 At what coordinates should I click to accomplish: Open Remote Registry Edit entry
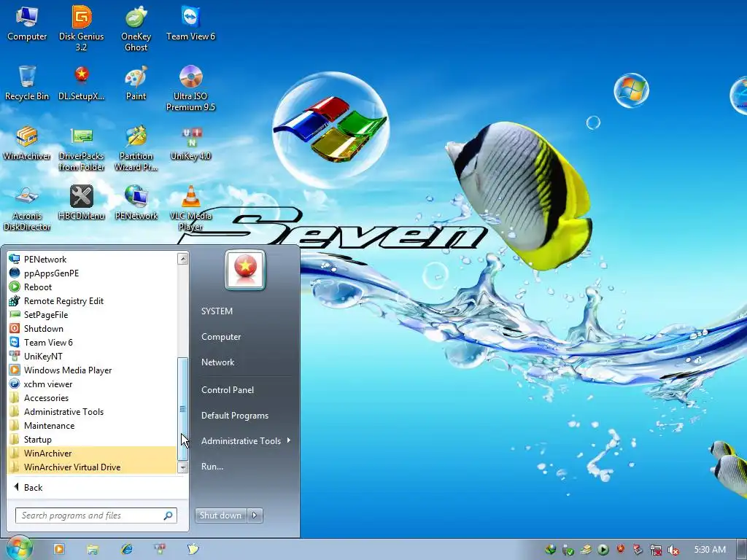91,301
